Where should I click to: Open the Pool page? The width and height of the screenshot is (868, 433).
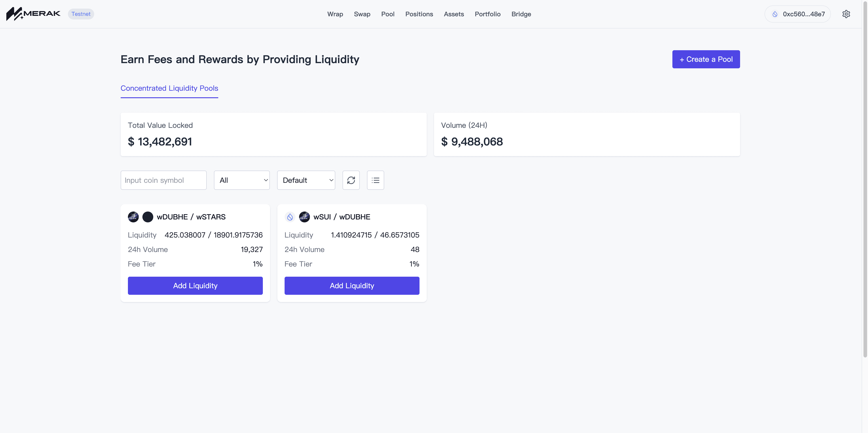388,14
